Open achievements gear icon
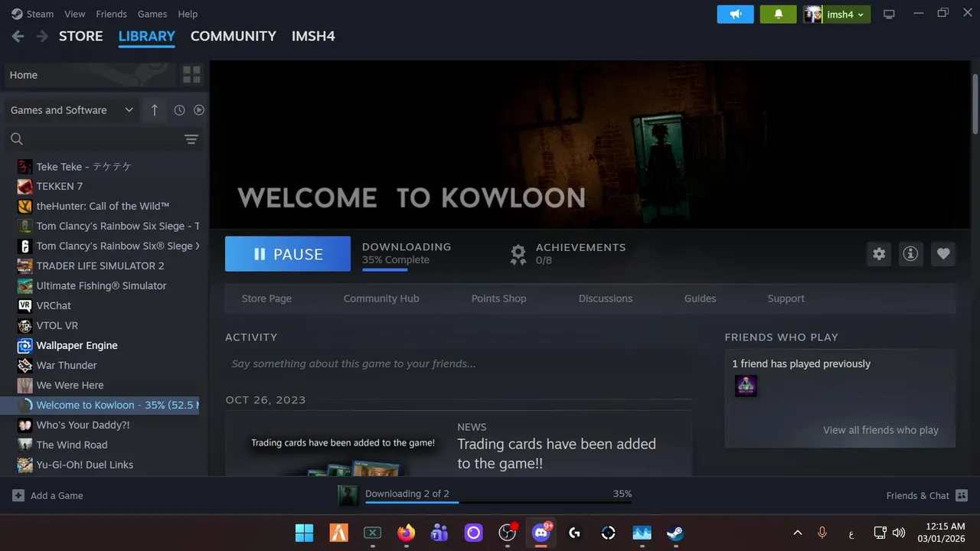The width and height of the screenshot is (980, 551). [518, 254]
